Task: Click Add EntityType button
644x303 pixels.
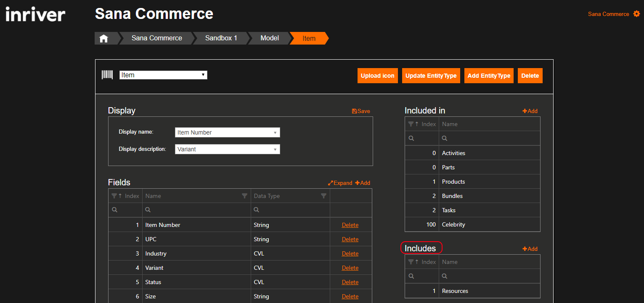Action: pos(489,76)
